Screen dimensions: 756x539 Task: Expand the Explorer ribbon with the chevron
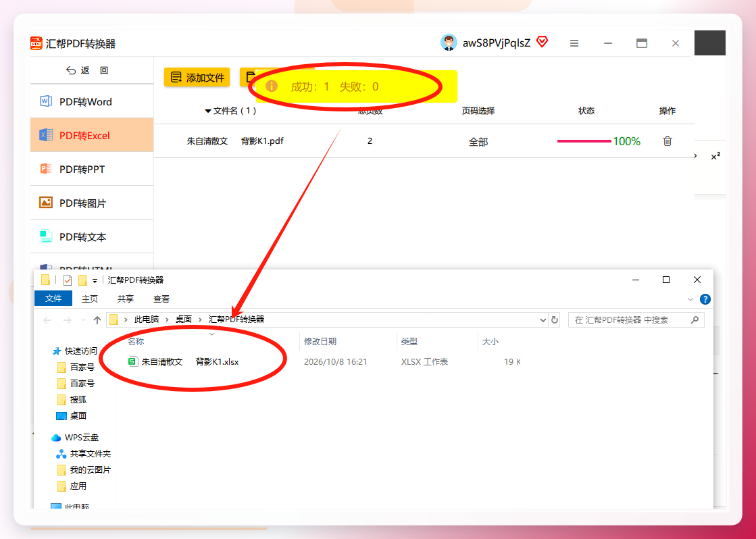point(690,299)
